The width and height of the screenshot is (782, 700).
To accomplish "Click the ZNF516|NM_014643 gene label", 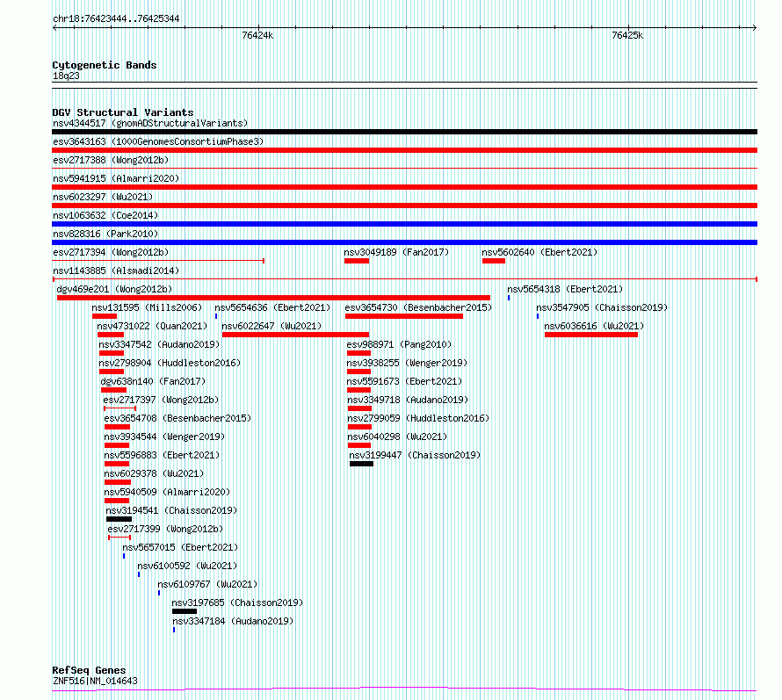I will (x=95, y=681).
